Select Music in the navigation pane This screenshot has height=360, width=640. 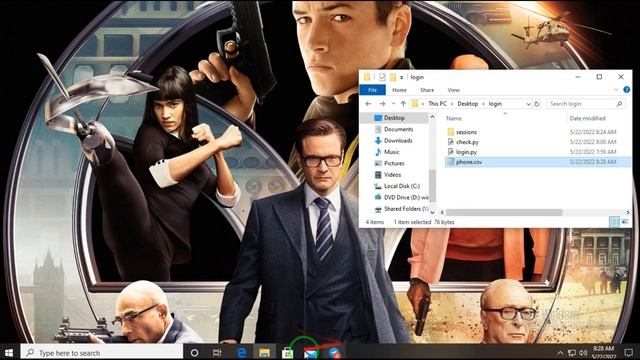[391, 152]
